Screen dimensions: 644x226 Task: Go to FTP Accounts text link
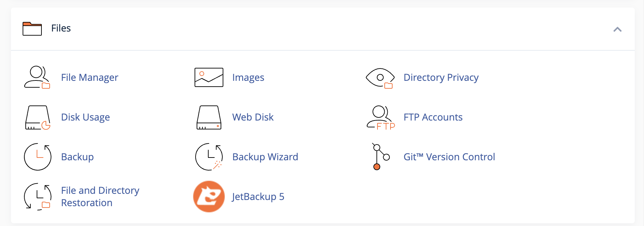click(x=433, y=117)
